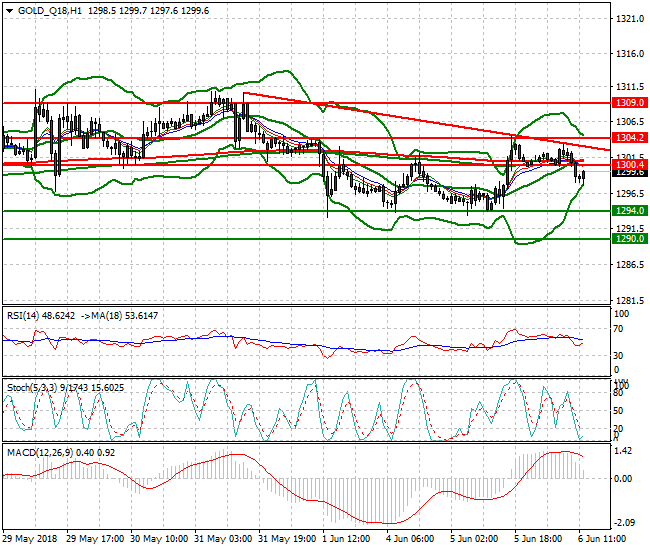Click the 1321.0 price scale value
The image size is (650, 550).
click(x=630, y=19)
